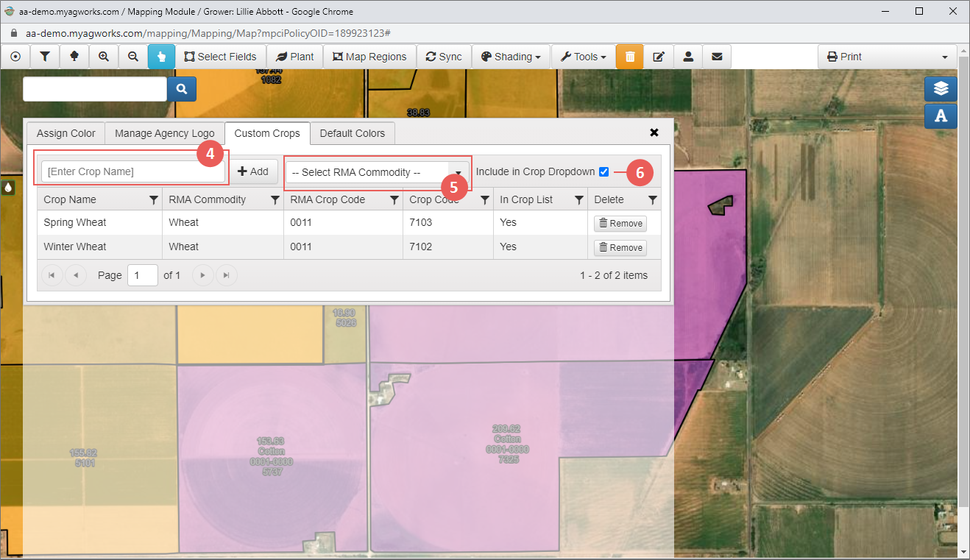This screenshot has height=560, width=970.
Task: Click the tree icon in toolbar
Action: [x=74, y=57]
